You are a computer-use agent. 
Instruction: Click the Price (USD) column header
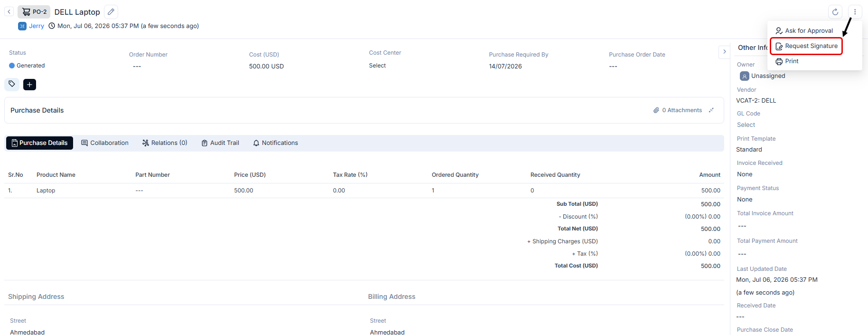(250, 175)
